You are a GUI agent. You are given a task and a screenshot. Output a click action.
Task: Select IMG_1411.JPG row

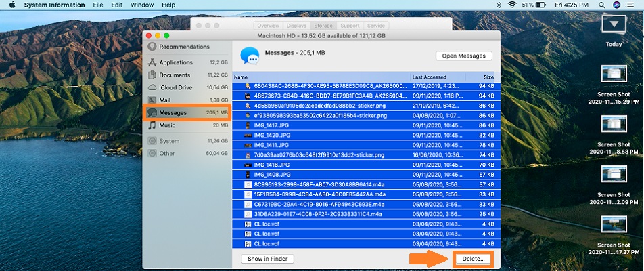[367, 145]
